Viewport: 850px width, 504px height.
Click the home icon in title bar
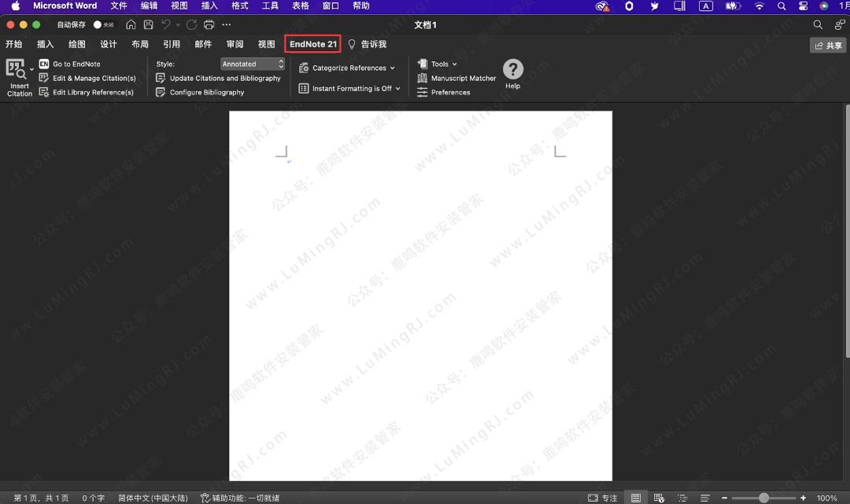(x=131, y=25)
